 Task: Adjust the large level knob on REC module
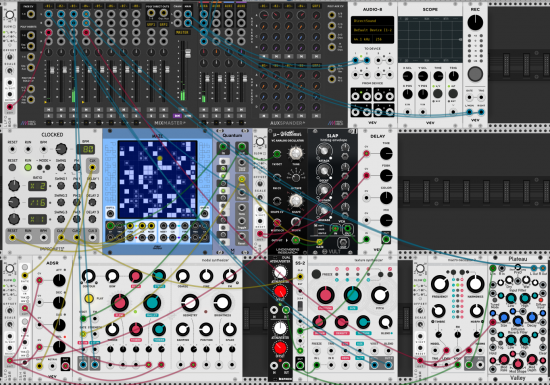[x=475, y=22]
